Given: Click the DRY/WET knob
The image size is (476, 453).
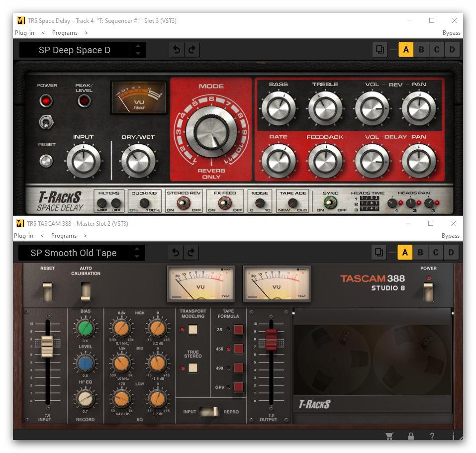Looking at the screenshot, I should coord(138,161).
